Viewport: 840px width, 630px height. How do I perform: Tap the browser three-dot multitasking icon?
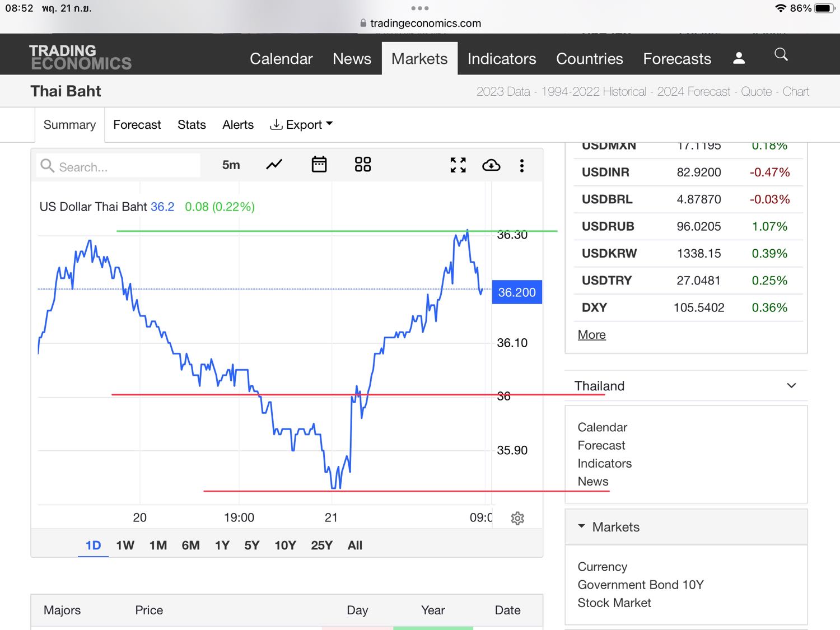pos(419,8)
